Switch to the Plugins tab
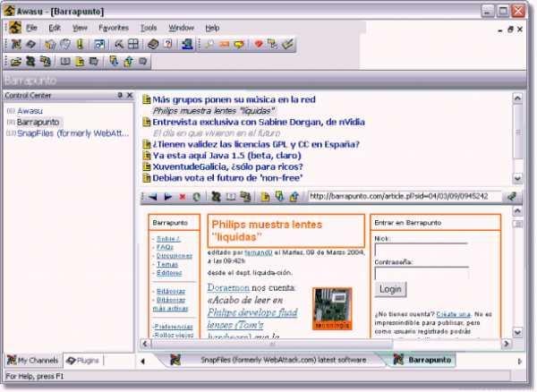This screenshot has width=537, height=392. click(83, 361)
